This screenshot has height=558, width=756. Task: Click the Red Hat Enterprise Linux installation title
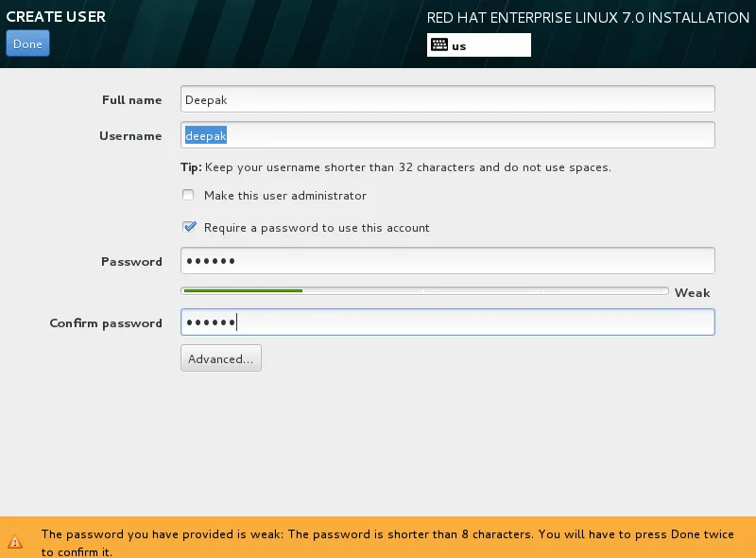[x=588, y=18]
